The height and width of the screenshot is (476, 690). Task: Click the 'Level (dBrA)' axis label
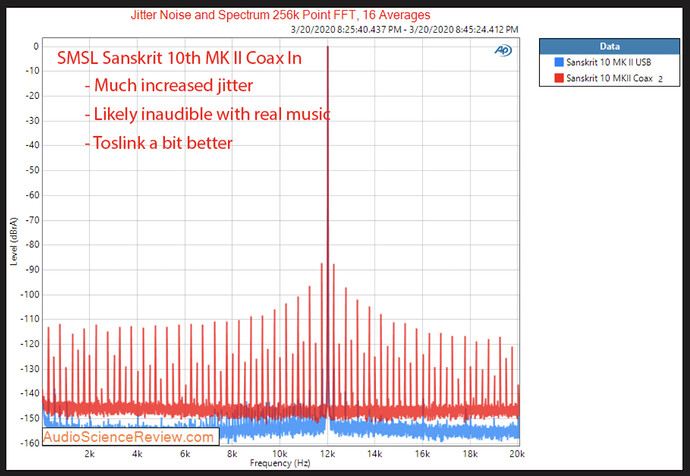click(14, 241)
